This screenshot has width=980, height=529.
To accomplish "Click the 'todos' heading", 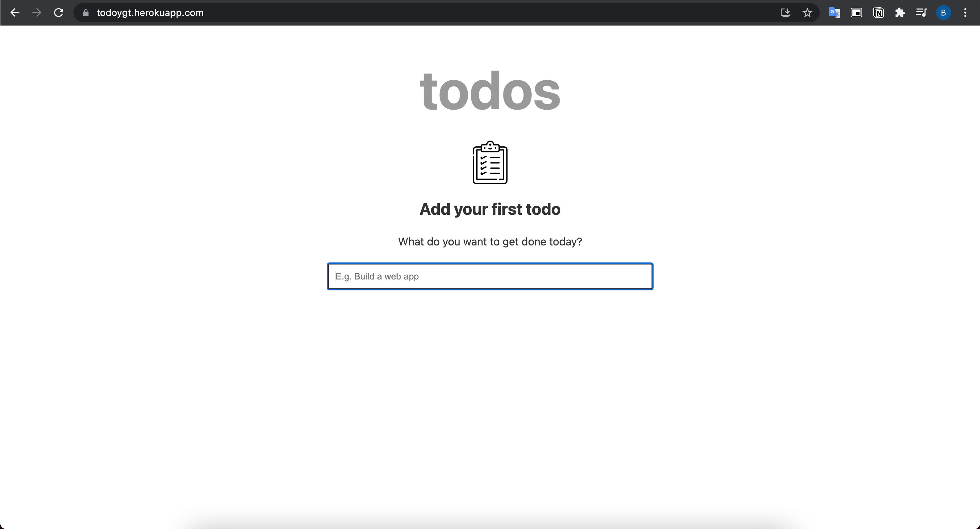I will click(x=490, y=91).
